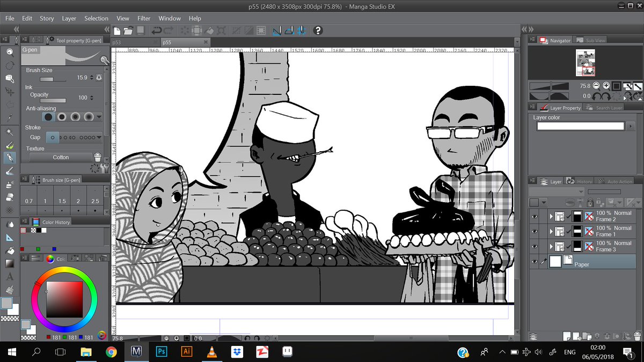Select the active Pen tool
644x362 pixels.
(x=10, y=158)
